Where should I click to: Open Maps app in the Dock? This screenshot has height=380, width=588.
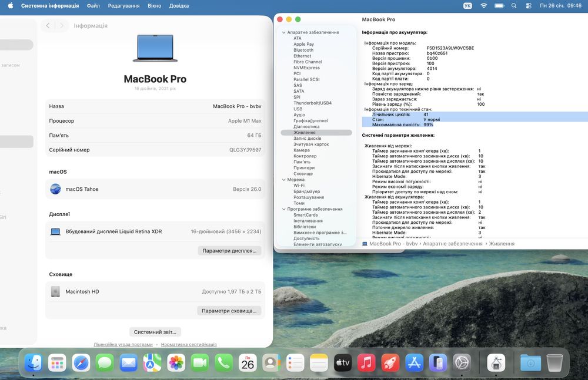tap(152, 363)
